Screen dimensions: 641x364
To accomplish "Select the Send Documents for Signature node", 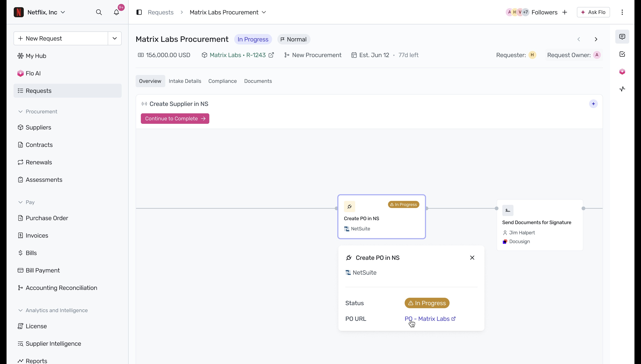I will tap(540, 225).
